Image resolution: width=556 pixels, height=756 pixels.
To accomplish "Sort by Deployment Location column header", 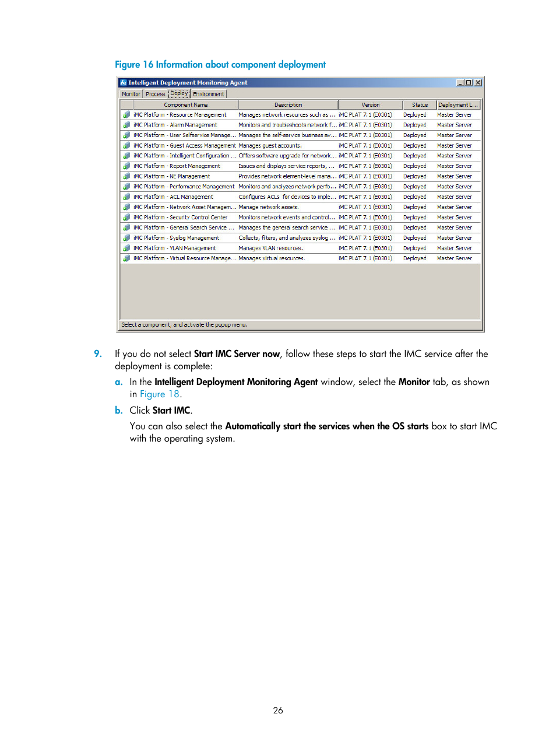I will point(458,105).
